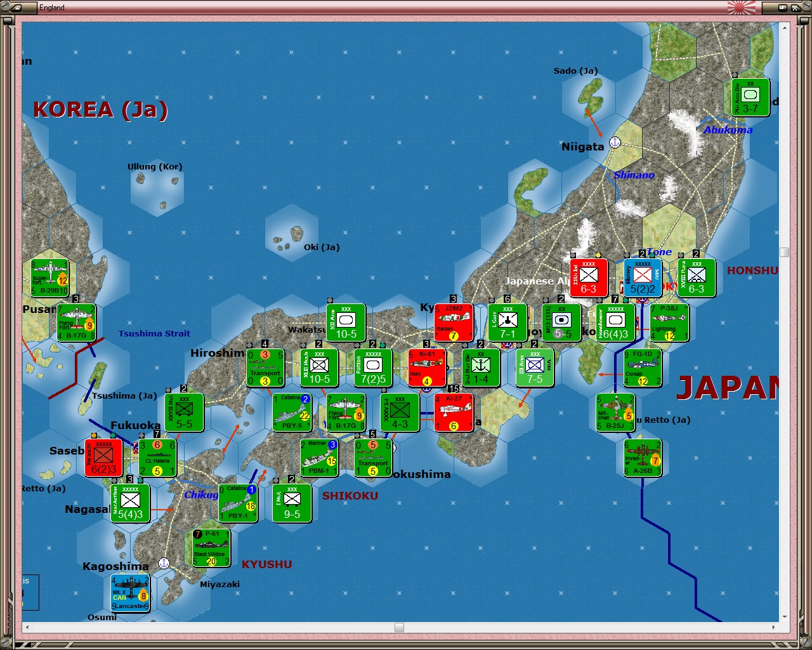Click the Niigata port anchor symbol
This screenshot has height=650, width=812.
pyautogui.click(x=615, y=142)
